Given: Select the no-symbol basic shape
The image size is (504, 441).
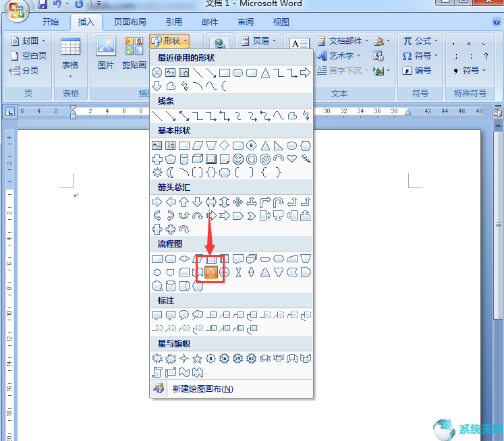Looking at the screenshot, I should point(265,159).
